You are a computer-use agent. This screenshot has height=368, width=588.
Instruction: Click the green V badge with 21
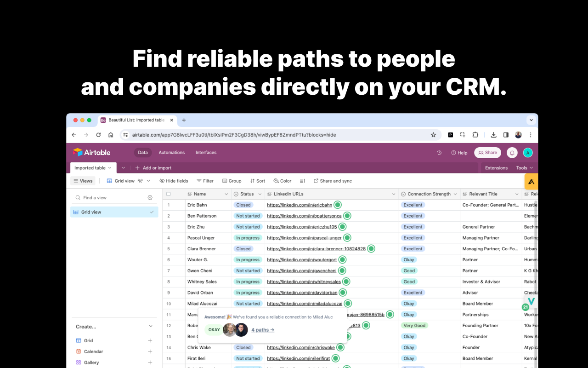click(530, 303)
